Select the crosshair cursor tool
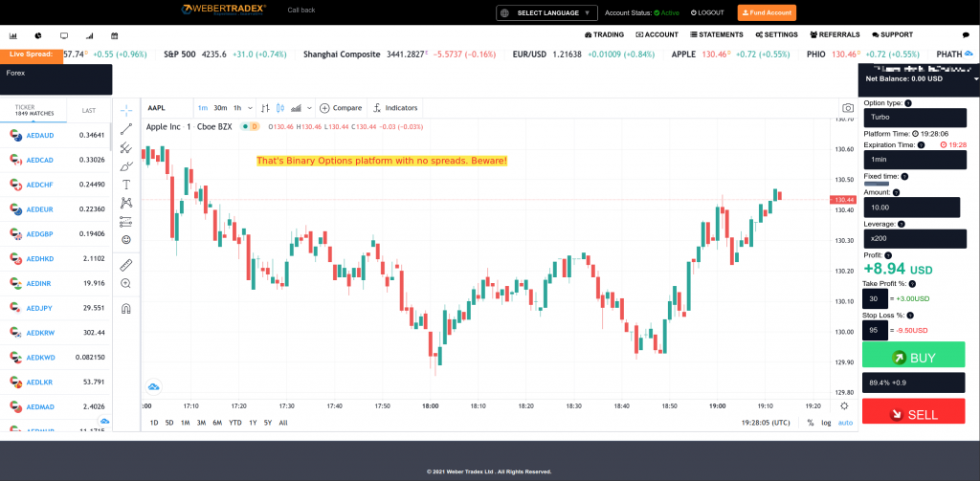The image size is (980, 481). point(126,111)
